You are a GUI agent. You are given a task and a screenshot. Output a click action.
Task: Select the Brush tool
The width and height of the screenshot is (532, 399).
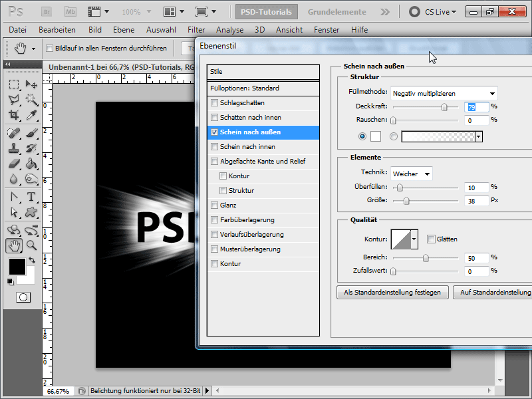pyautogui.click(x=31, y=132)
